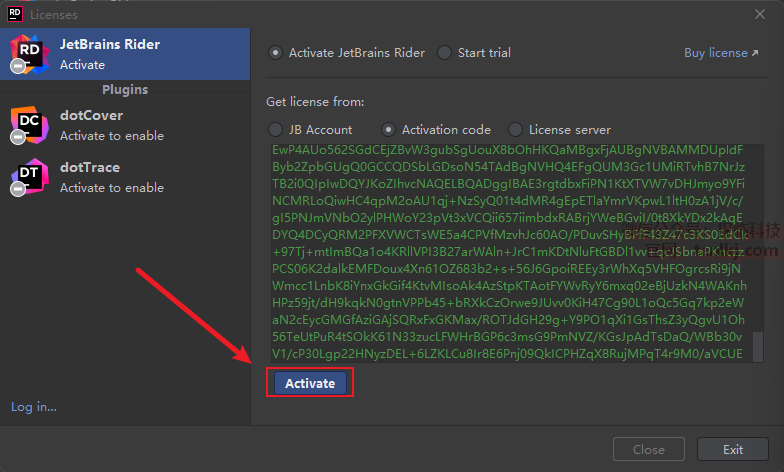This screenshot has width=784, height=472.
Task: Click the 'Activate to enable' text under dotCover
Action: (x=112, y=136)
